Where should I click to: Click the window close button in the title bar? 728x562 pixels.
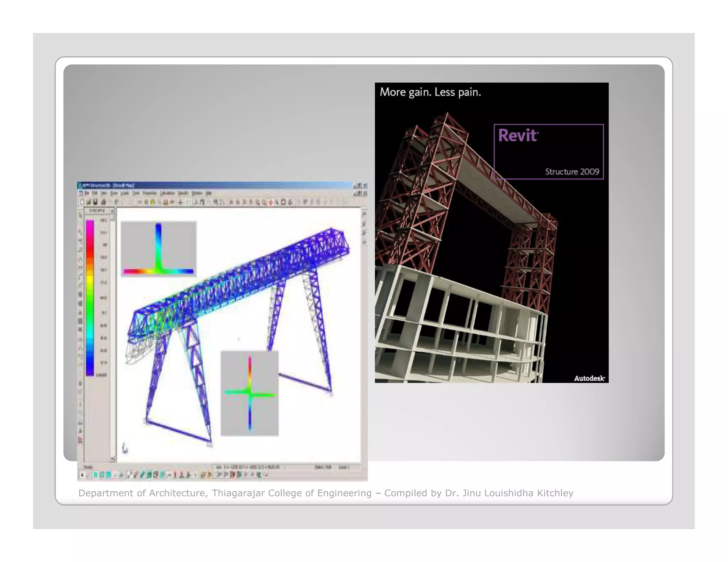coord(365,185)
